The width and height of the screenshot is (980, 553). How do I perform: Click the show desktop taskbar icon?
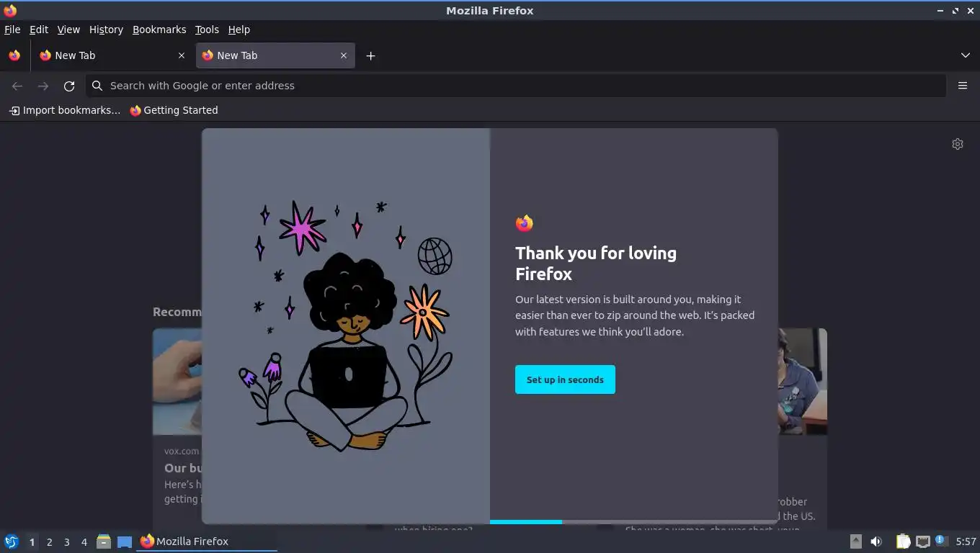(x=125, y=541)
